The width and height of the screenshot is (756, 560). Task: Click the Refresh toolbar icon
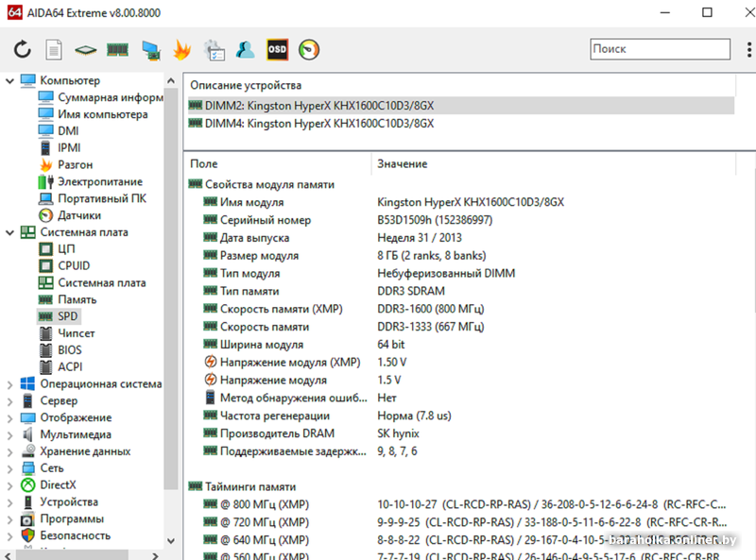23,48
